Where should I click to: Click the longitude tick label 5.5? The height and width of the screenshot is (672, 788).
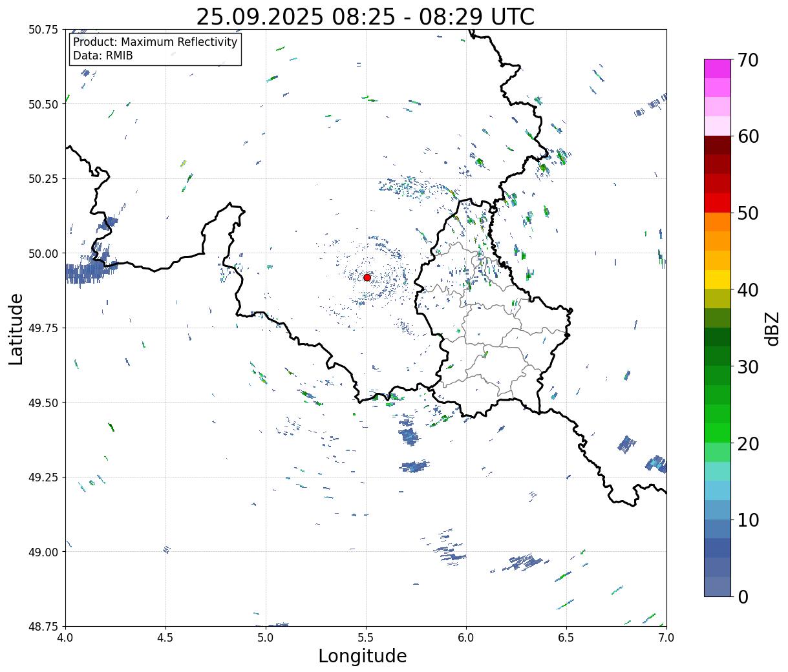click(x=366, y=638)
